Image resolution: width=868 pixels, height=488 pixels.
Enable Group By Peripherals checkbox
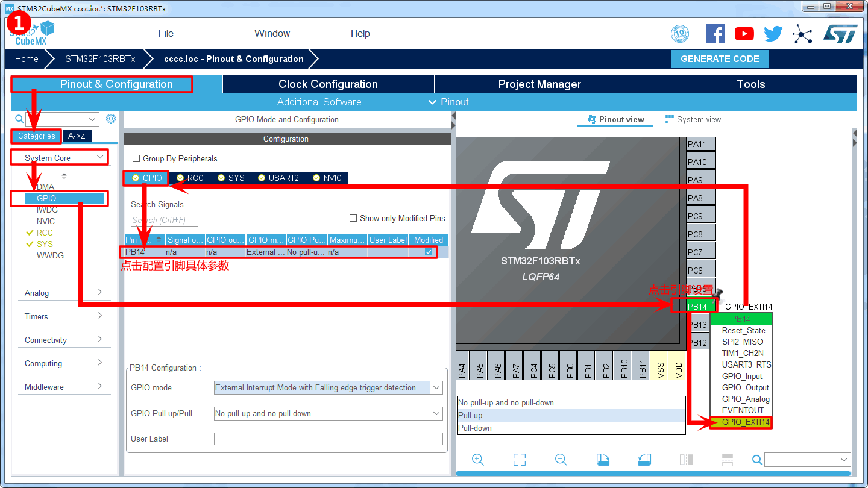[136, 159]
